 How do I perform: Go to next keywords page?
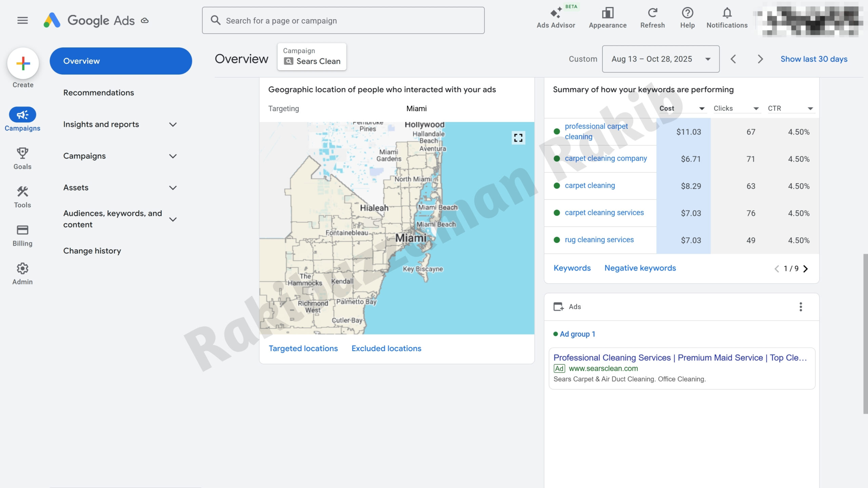point(806,269)
